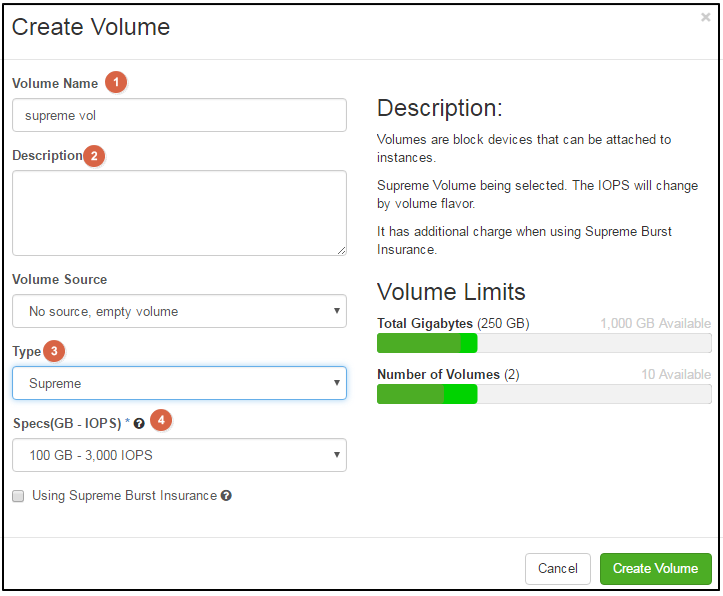Click the red number 4 callout badge

[x=161, y=420]
